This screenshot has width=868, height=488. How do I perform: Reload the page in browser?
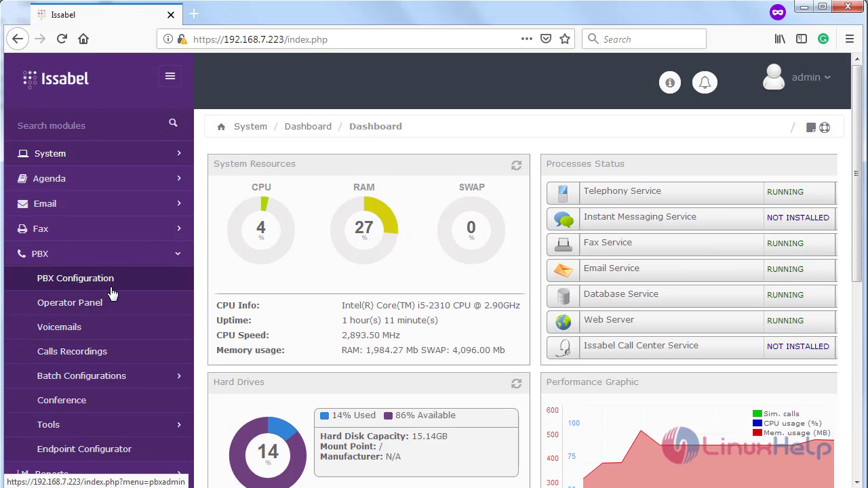point(62,39)
